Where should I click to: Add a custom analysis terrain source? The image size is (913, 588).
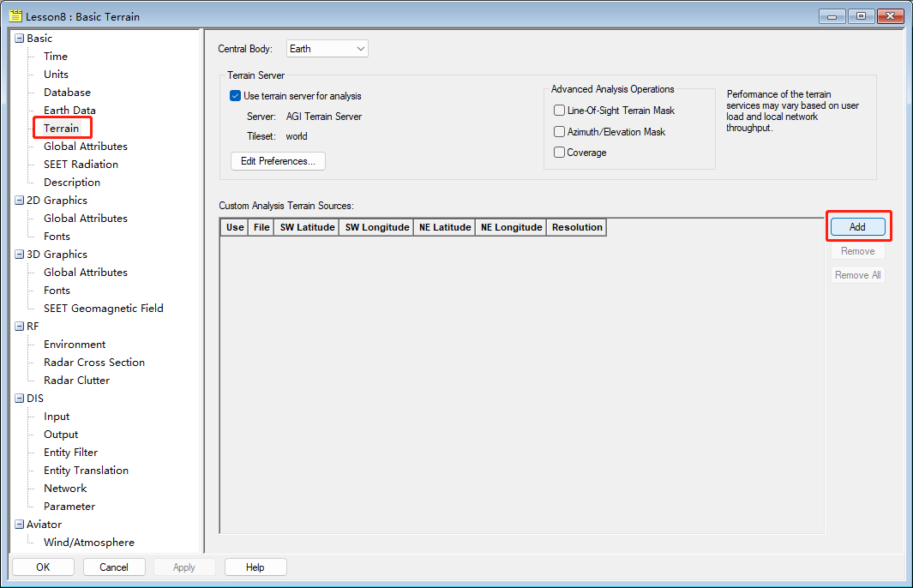click(x=857, y=227)
